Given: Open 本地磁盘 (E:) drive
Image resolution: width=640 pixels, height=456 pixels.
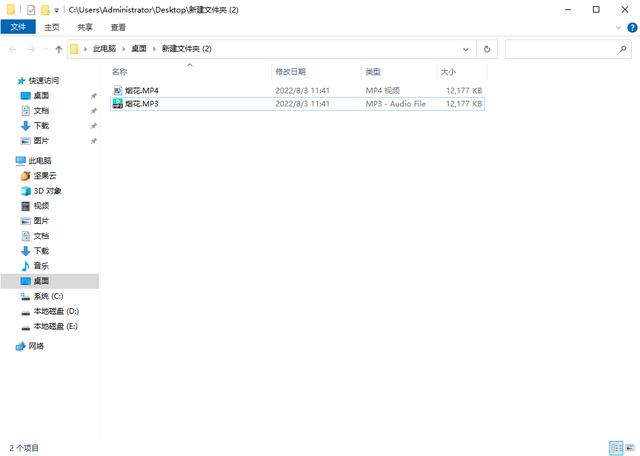Looking at the screenshot, I should (x=56, y=326).
